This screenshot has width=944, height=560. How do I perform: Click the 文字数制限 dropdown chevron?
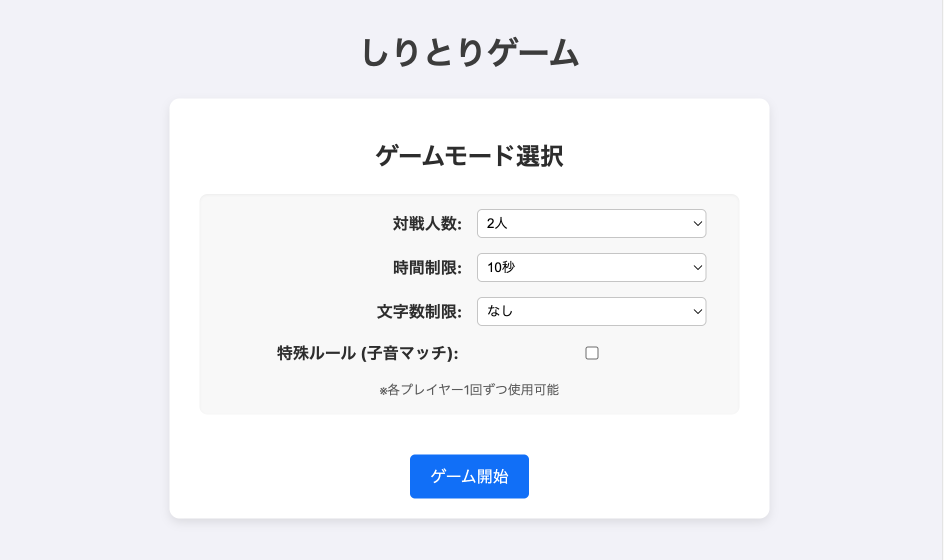[x=697, y=311]
